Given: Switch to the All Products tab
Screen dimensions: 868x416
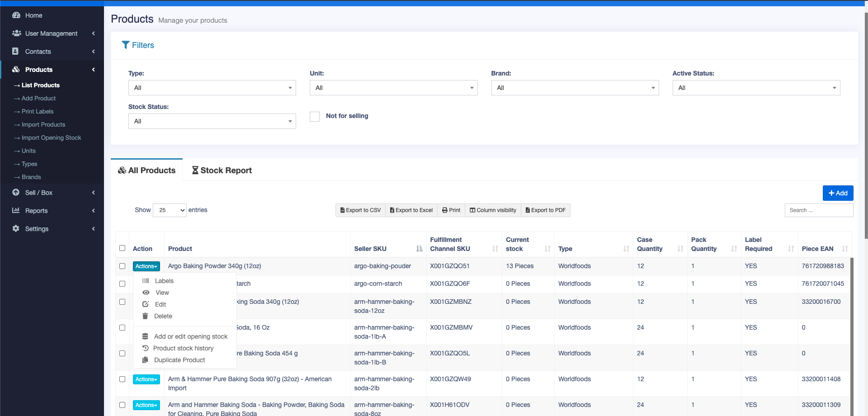Looking at the screenshot, I should (x=146, y=170).
